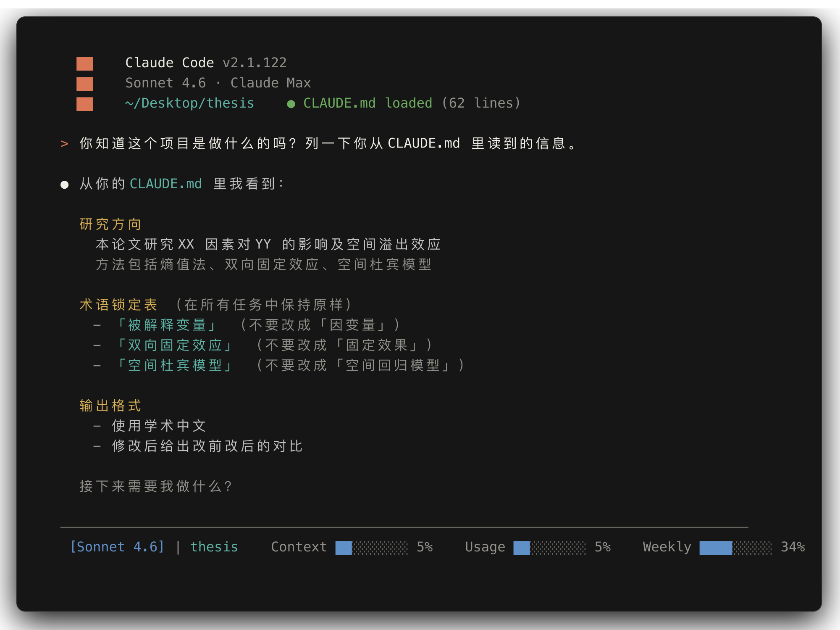840x630 pixels.
Task: Click the question 接下来需要我做什么？
Action: tap(156, 486)
